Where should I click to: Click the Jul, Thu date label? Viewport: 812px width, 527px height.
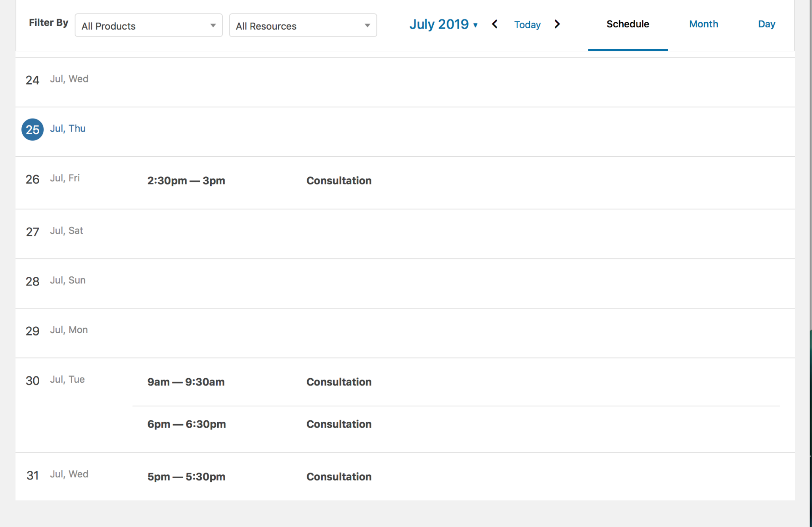[x=68, y=128]
